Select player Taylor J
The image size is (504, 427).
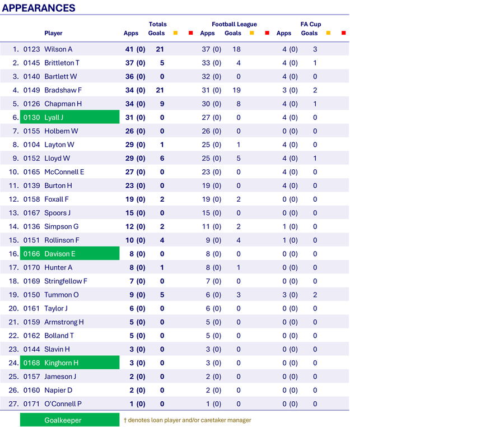point(56,308)
